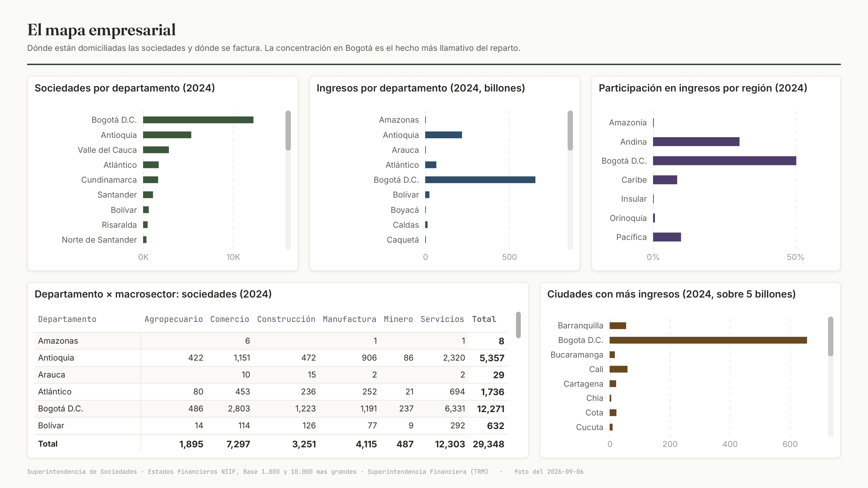This screenshot has height=488, width=868.
Task: Sort by the Manufactura column header
Action: [350, 319]
